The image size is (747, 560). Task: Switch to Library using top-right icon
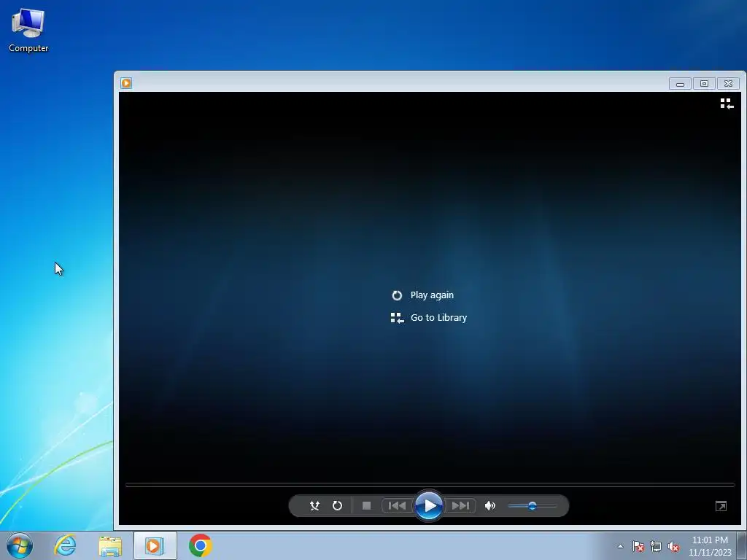(x=727, y=104)
